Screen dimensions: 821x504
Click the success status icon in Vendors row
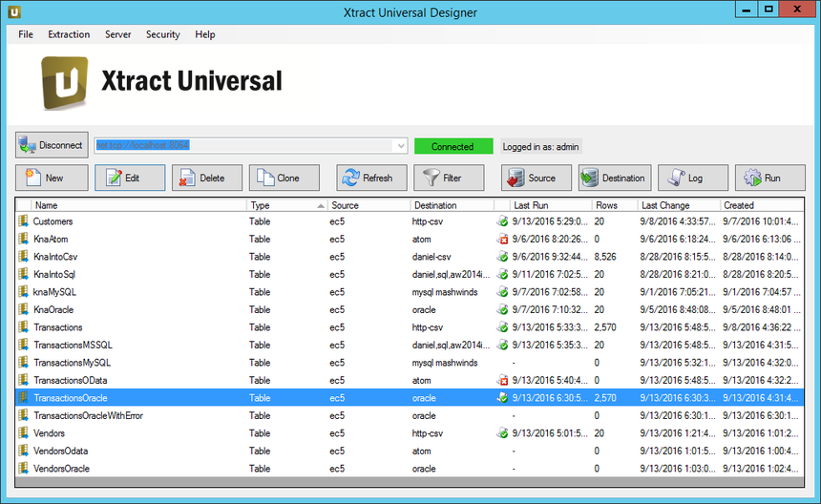503,432
